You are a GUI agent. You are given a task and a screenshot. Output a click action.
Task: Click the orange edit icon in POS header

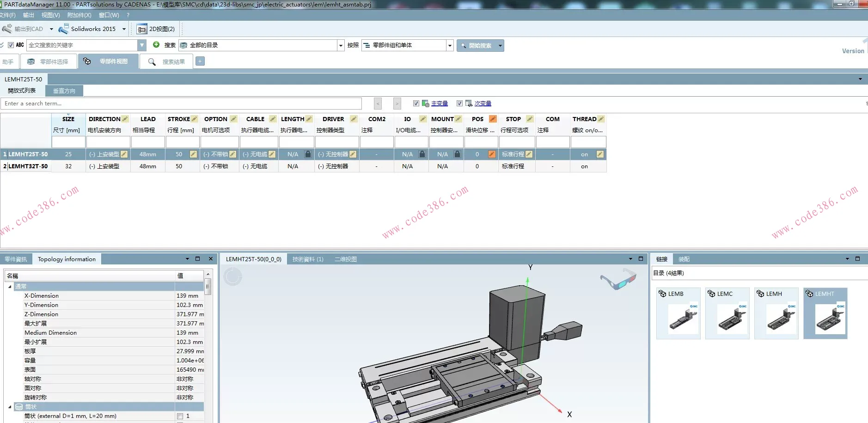(493, 119)
